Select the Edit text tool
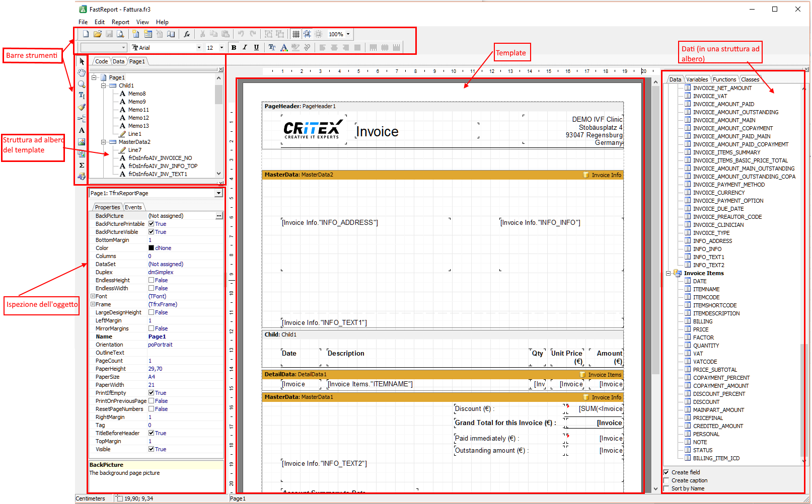 tap(82, 96)
